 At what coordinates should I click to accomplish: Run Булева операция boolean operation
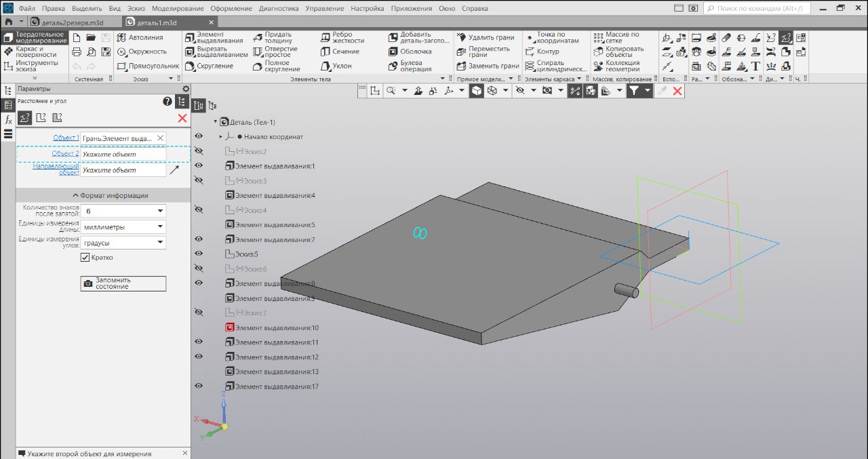click(410, 66)
